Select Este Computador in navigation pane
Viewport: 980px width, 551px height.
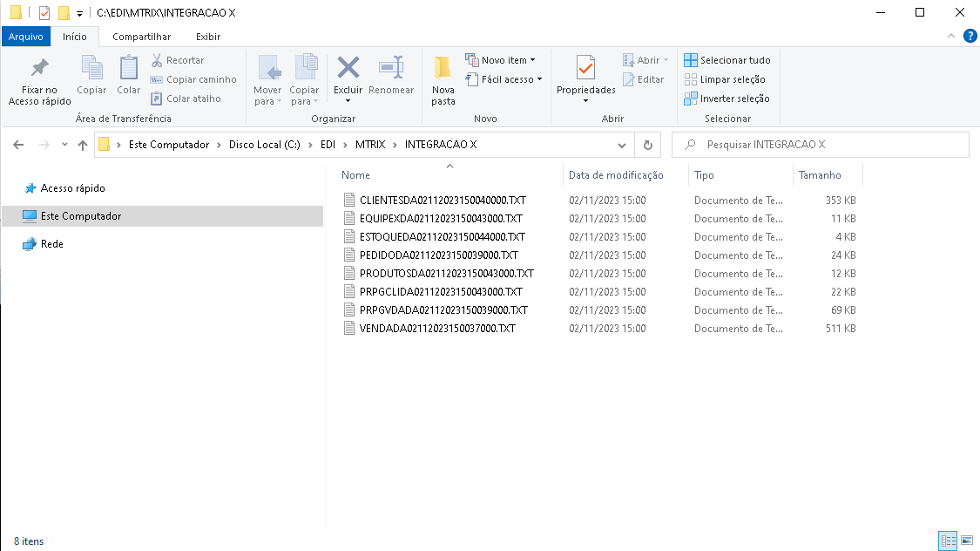tap(80, 216)
